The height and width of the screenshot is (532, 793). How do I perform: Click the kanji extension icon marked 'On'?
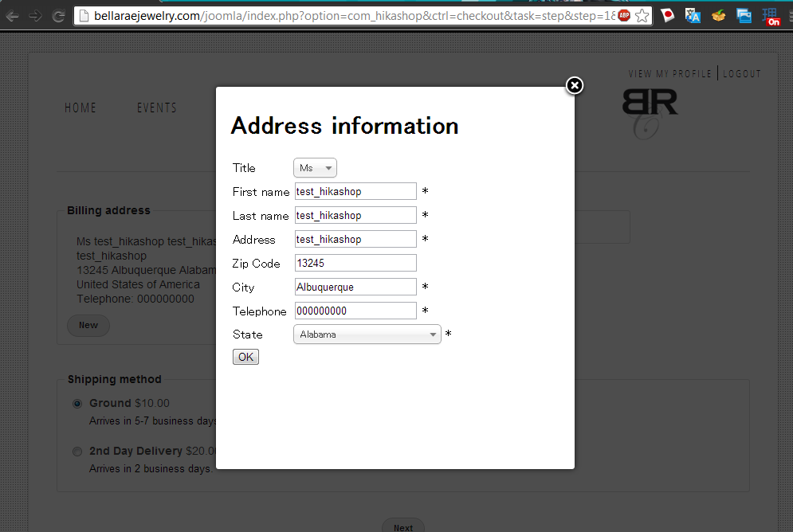point(771,16)
